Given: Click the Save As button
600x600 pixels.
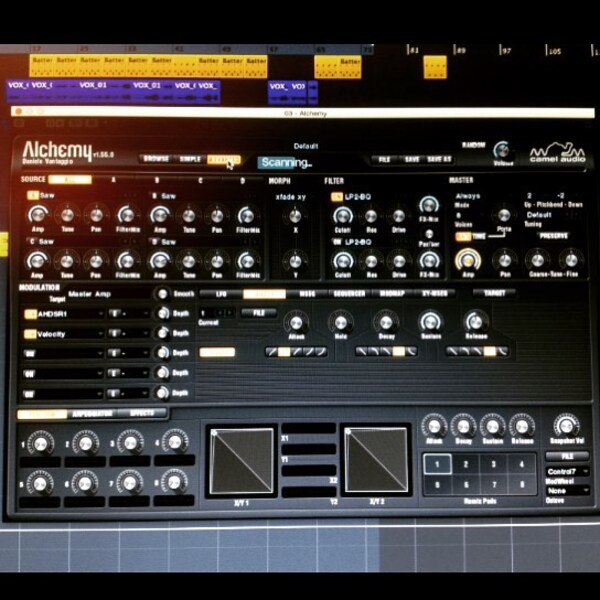Looking at the screenshot, I should pyautogui.click(x=439, y=159).
